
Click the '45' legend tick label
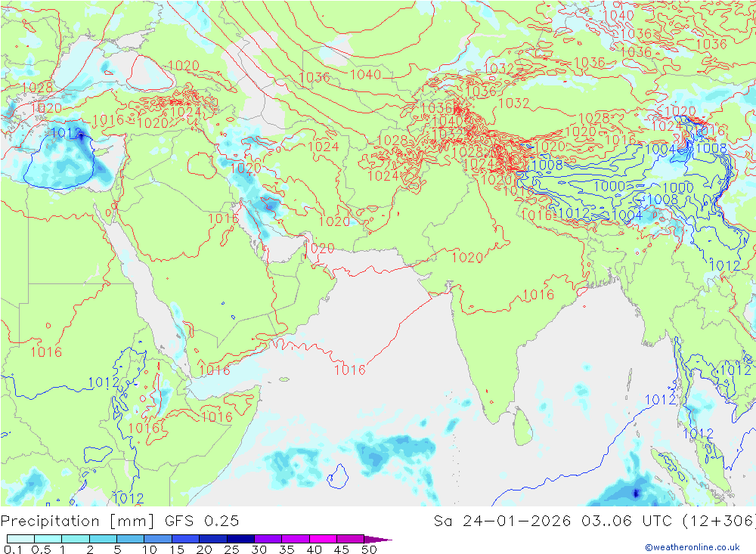click(342, 549)
